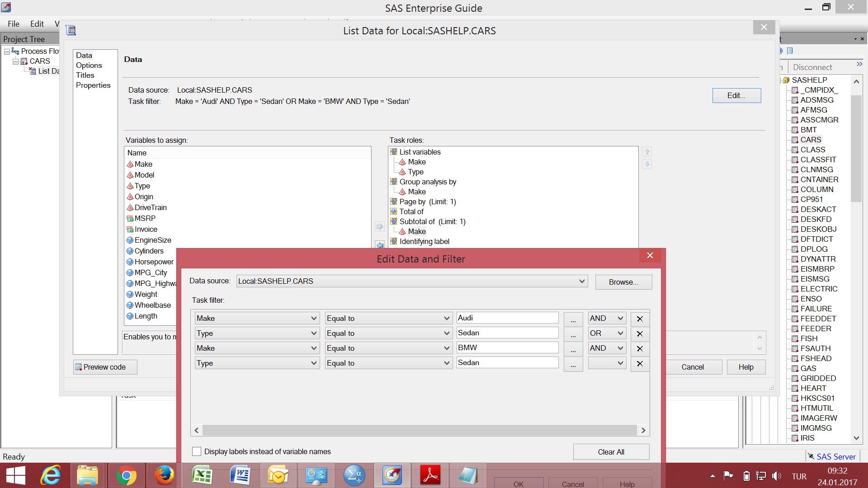Click the Clear All button

611,452
